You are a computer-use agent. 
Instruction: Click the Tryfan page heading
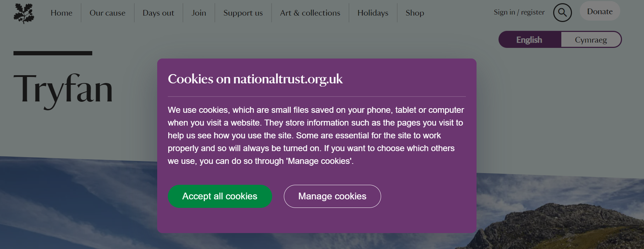[x=63, y=89]
